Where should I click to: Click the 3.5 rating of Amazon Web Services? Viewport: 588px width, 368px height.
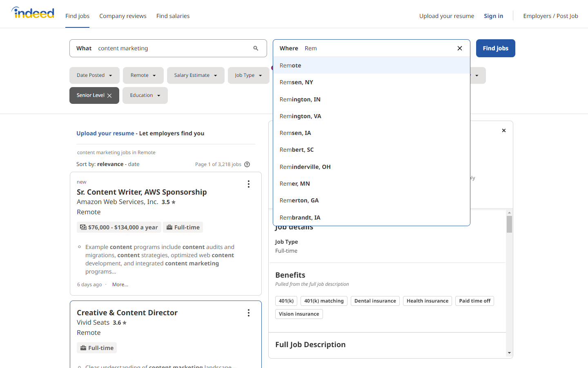coord(169,202)
